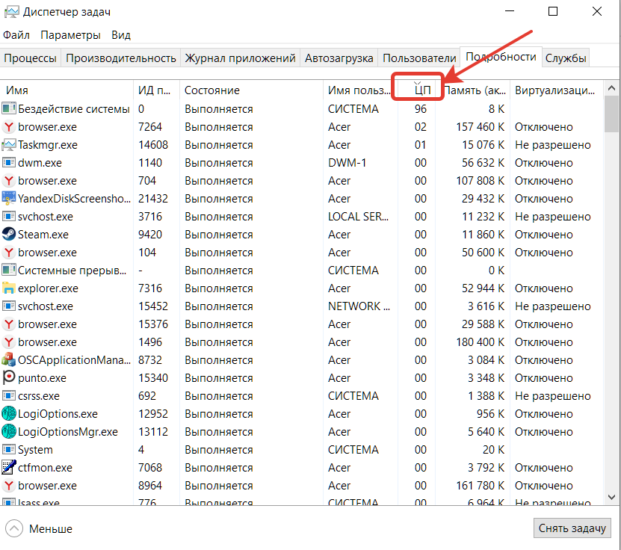Click the scrollbar up arrow
Viewport: 621px width, 550px height.
[611, 88]
